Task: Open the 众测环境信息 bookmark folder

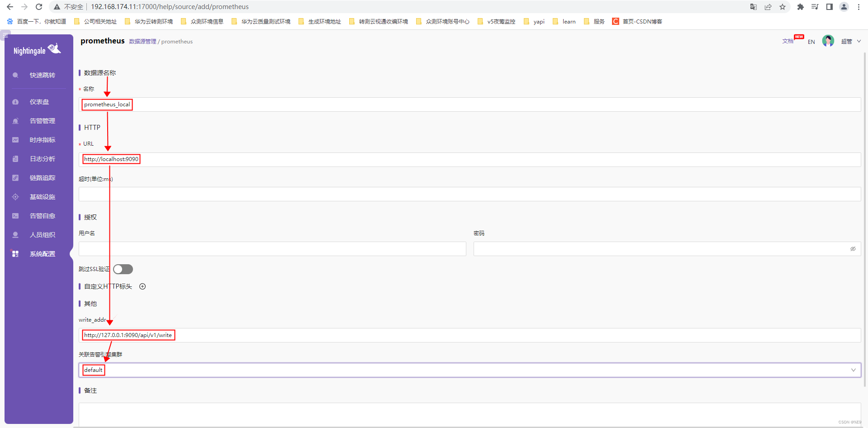Action: [202, 21]
